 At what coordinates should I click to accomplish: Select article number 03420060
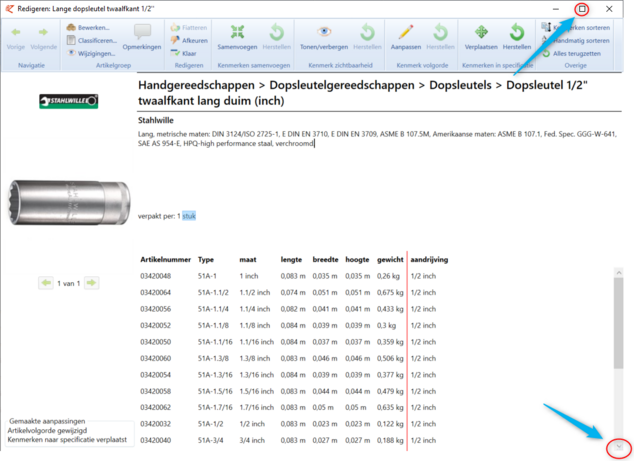156,358
